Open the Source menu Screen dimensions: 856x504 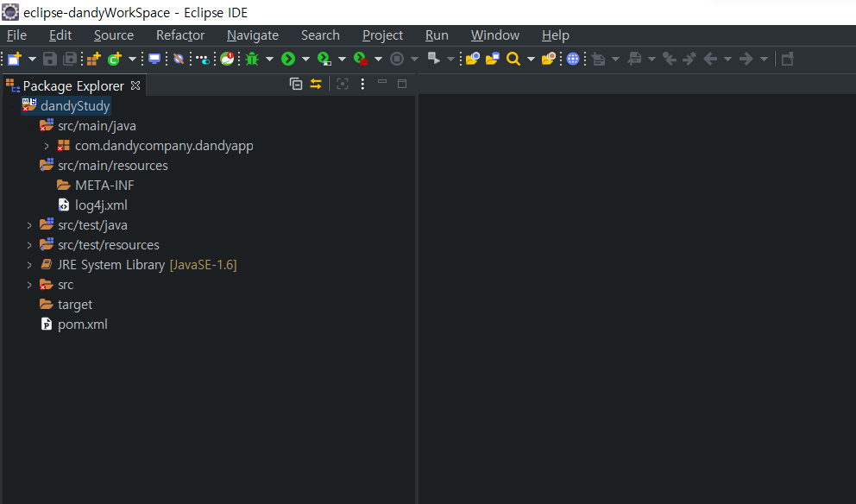click(114, 35)
